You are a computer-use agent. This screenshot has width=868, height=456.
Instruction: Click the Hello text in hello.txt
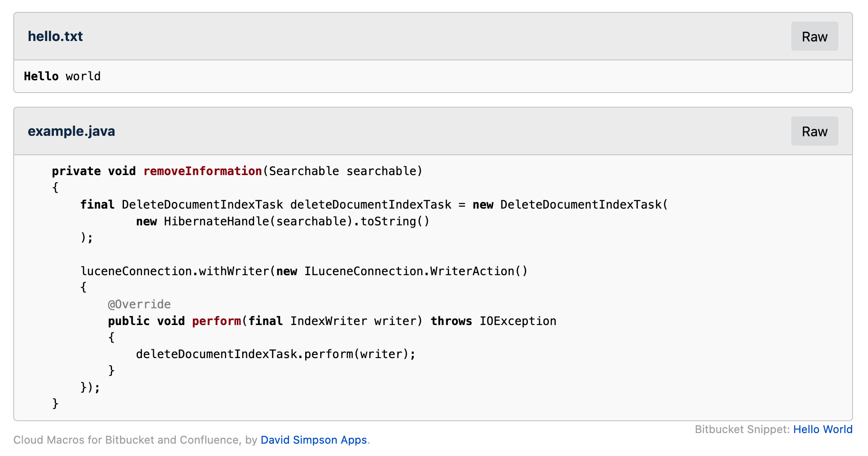pos(41,76)
